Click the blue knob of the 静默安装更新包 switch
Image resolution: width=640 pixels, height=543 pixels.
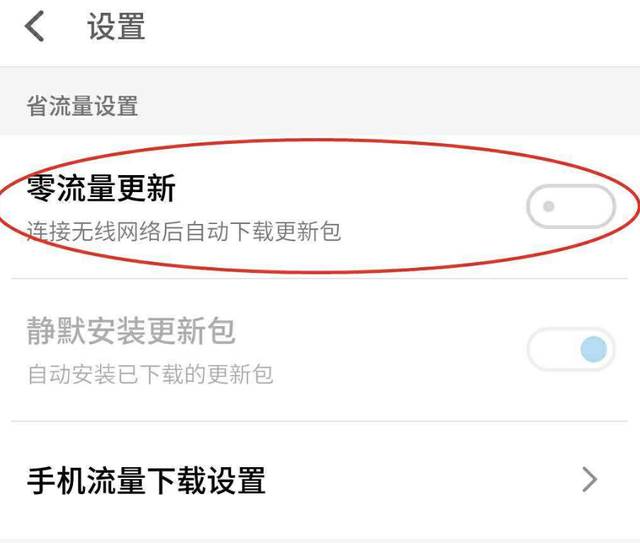pyautogui.click(x=593, y=349)
